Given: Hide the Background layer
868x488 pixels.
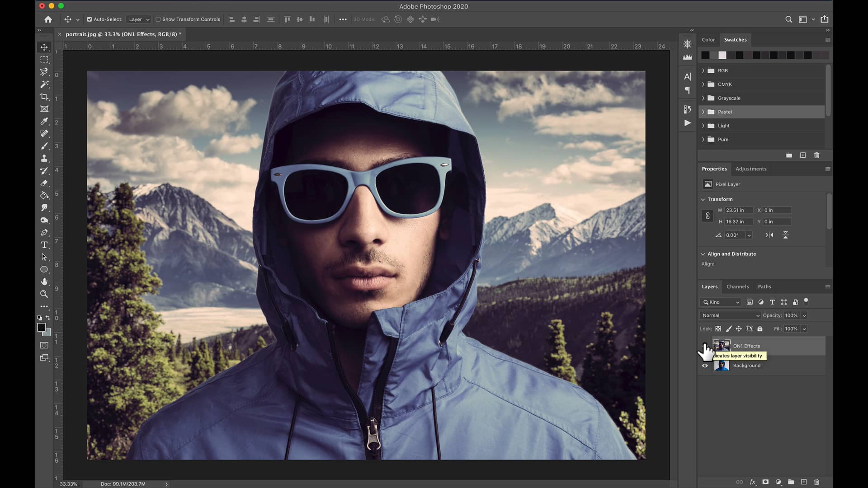Looking at the screenshot, I should click(705, 365).
